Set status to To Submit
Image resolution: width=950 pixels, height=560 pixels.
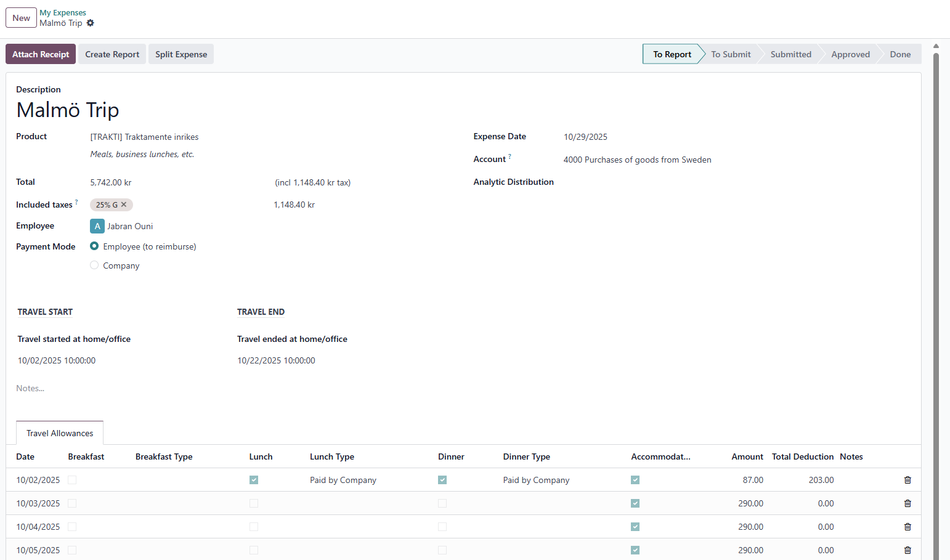coord(731,54)
